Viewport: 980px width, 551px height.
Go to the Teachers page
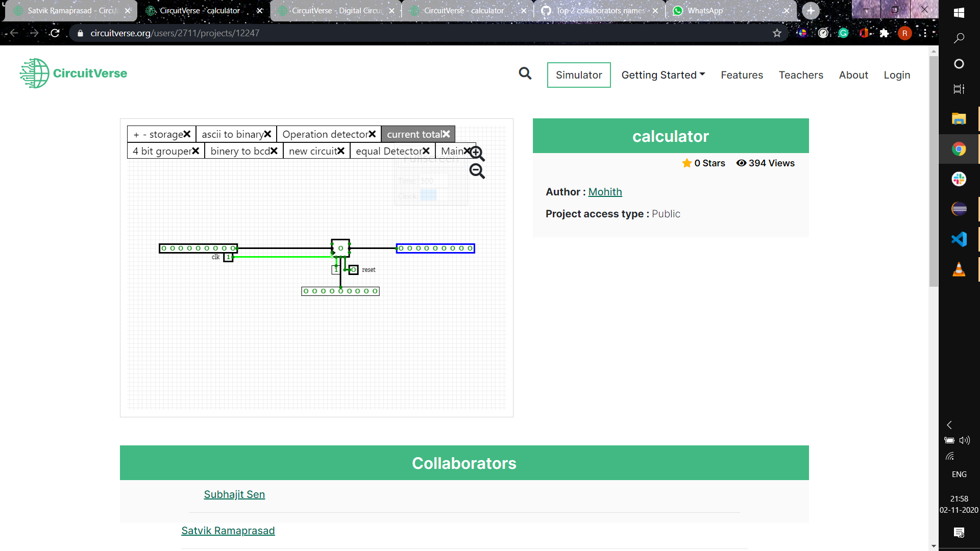pos(801,75)
